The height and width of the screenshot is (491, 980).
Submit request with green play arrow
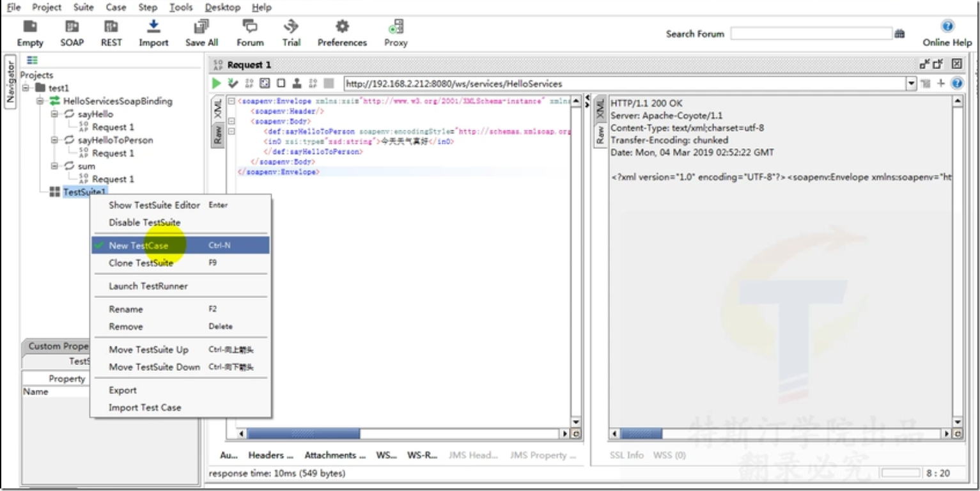point(217,83)
